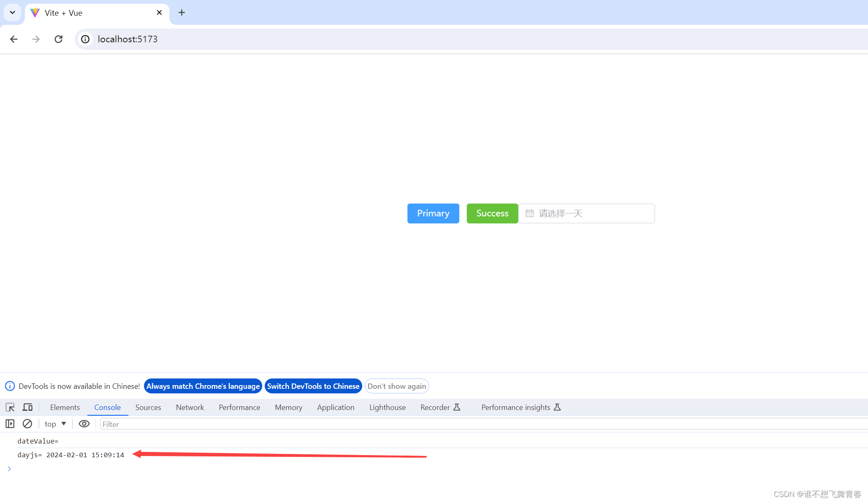Click the Network panel icon

point(190,407)
